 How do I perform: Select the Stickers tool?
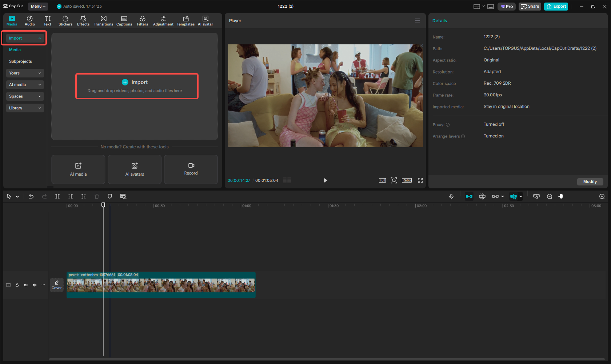[x=65, y=20]
